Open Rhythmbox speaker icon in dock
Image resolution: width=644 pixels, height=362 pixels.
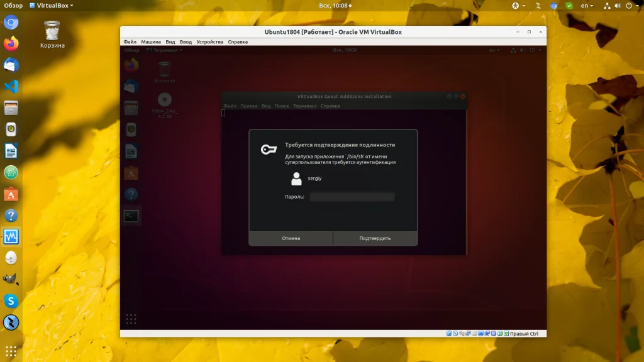point(11,129)
